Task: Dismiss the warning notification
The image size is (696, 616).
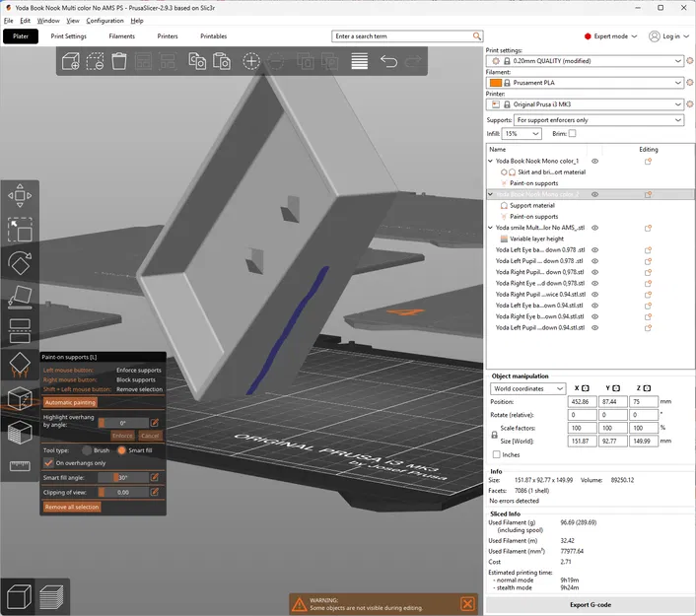Action: tap(467, 604)
